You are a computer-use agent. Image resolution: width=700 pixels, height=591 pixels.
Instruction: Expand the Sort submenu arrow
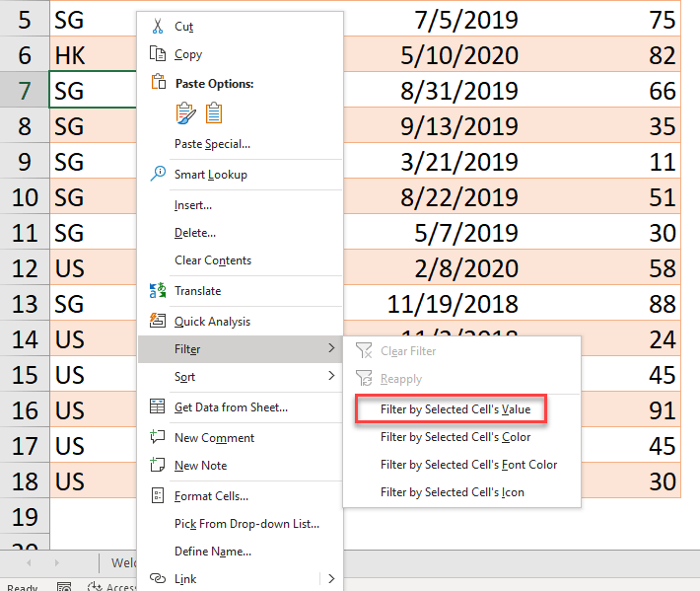(330, 377)
